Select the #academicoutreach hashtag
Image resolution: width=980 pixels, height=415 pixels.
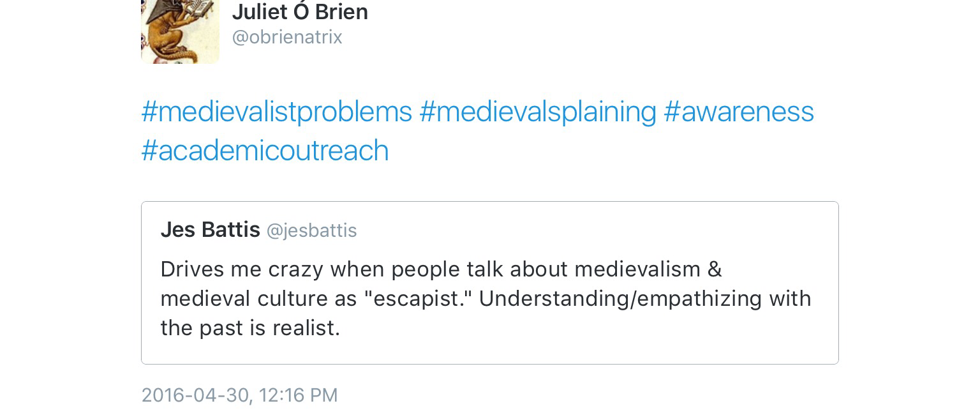(265, 151)
